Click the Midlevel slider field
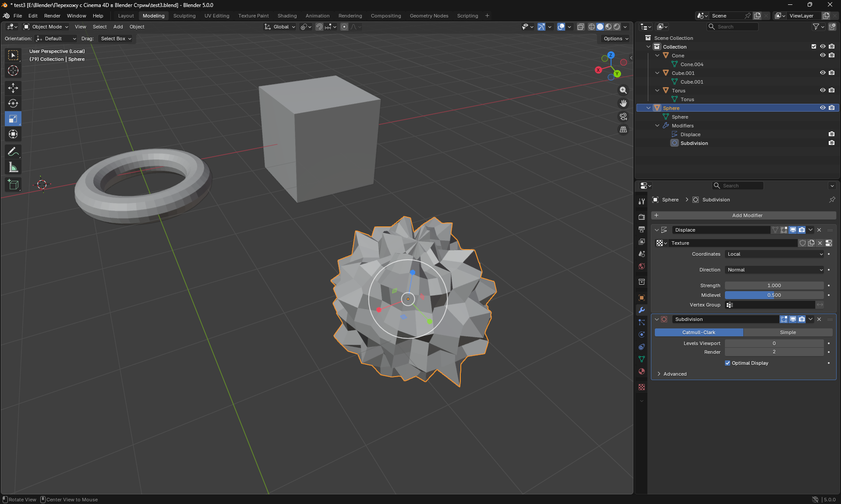Screen dimensions: 841x504 (x=774, y=295)
